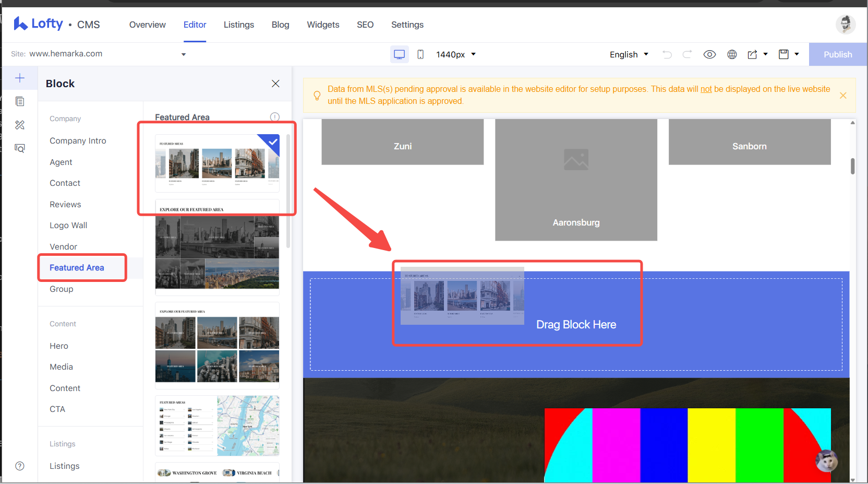Image resolution: width=868 pixels, height=484 pixels.
Task: Expand the site selector dropdown
Action: [184, 54]
